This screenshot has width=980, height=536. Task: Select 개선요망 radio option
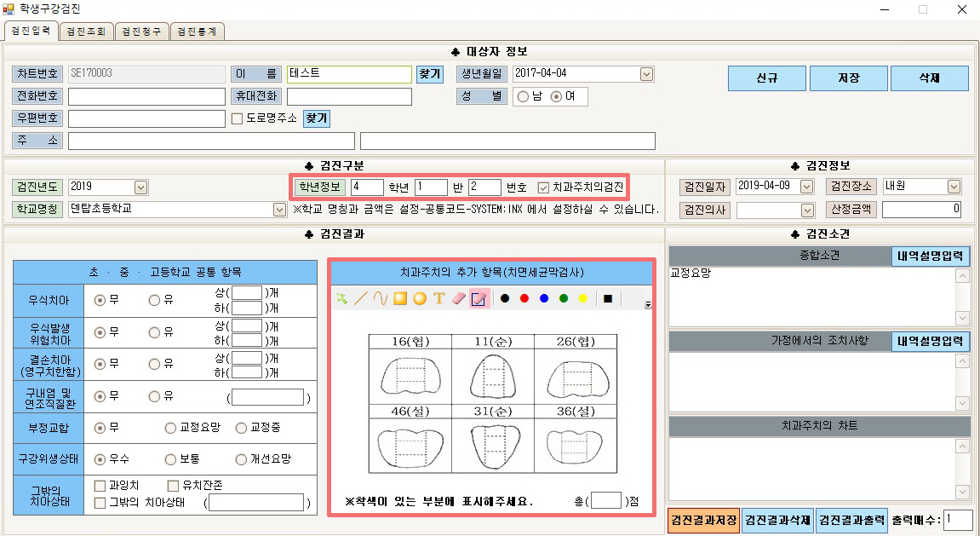click(241, 459)
